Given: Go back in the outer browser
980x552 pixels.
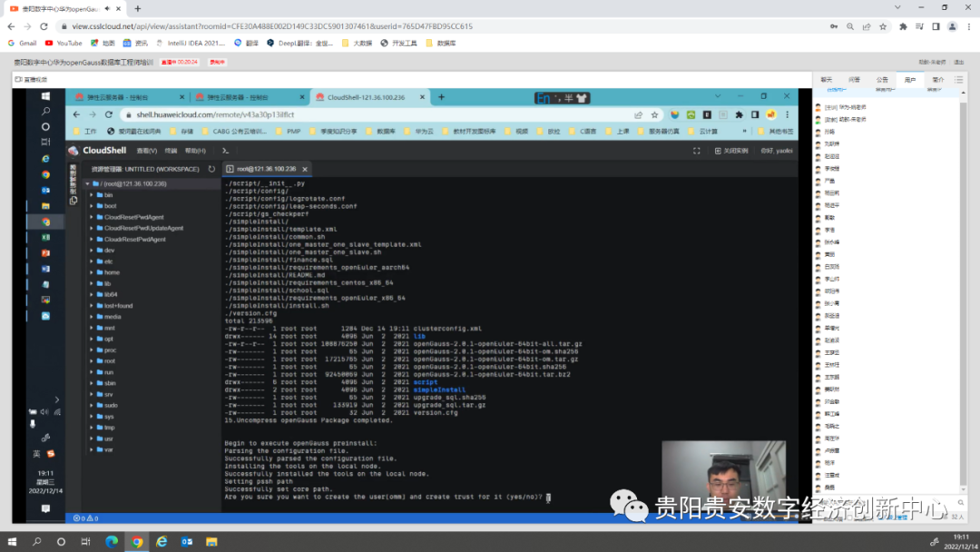Looking at the screenshot, I should click(11, 26).
